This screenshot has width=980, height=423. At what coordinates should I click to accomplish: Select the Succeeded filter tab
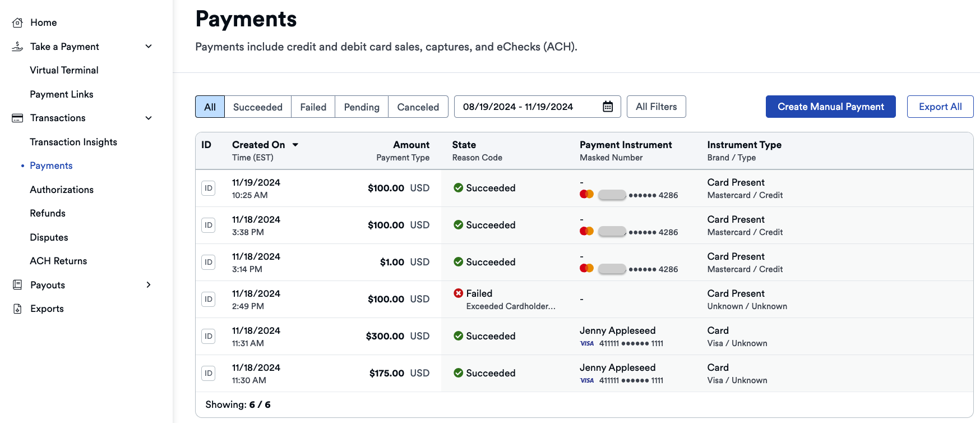click(257, 107)
